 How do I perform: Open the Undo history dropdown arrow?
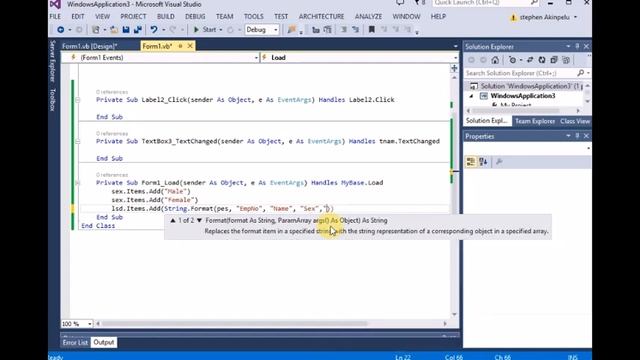(x=163, y=30)
